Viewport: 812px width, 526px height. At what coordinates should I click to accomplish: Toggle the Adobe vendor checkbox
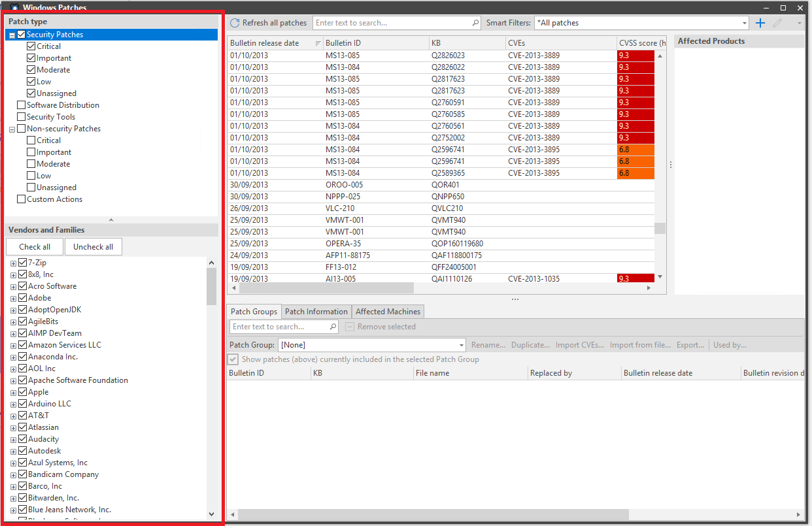[x=23, y=298]
